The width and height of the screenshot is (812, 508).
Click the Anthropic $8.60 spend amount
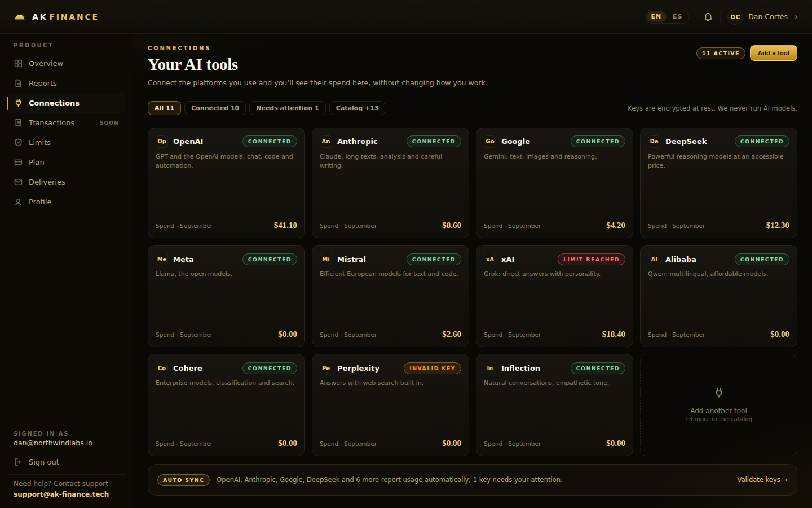[x=452, y=226]
